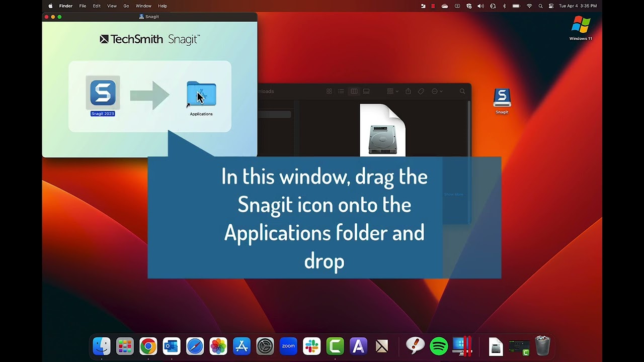
Task: Open Photos from the Dock
Action: click(x=218, y=346)
